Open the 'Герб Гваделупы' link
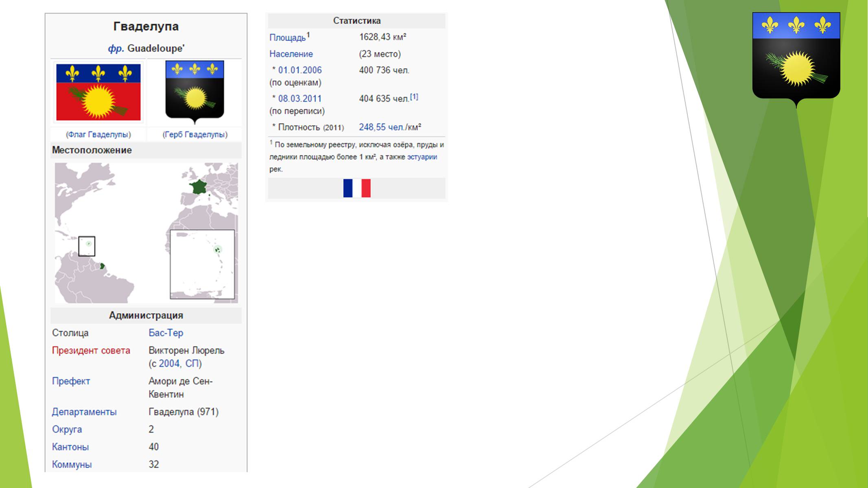Image resolution: width=868 pixels, height=488 pixels. 195,135
